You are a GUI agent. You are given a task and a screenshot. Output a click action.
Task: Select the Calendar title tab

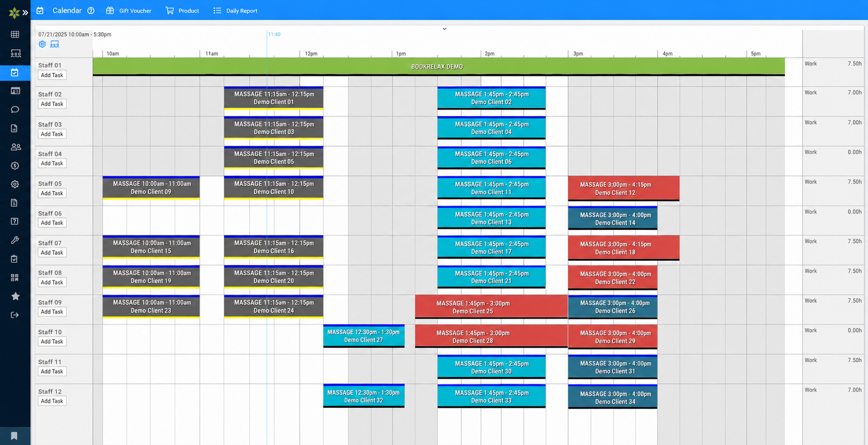click(x=67, y=10)
